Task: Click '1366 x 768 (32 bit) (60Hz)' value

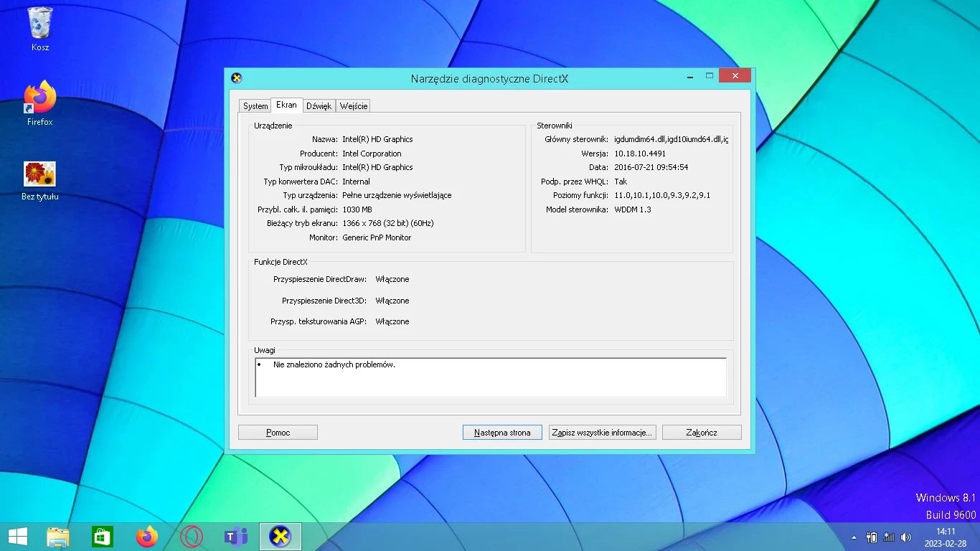Action: click(x=388, y=223)
